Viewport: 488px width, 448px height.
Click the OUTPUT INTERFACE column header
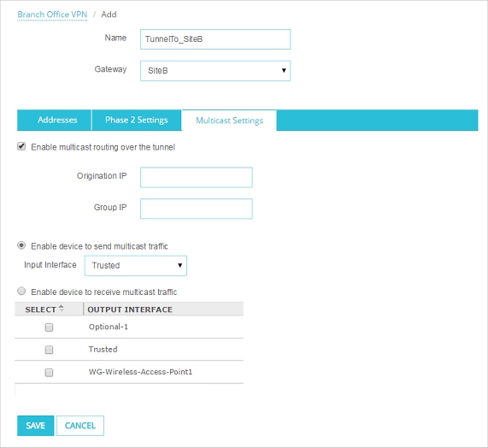pos(130,309)
